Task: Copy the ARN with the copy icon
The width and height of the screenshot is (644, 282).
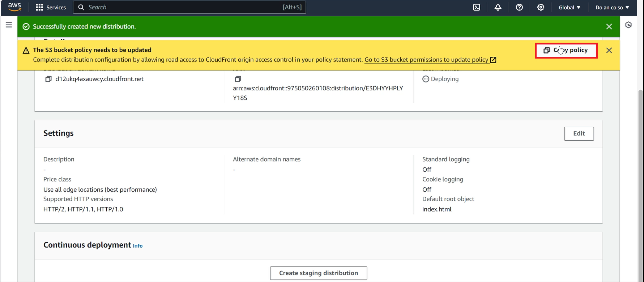Action: pos(238,79)
